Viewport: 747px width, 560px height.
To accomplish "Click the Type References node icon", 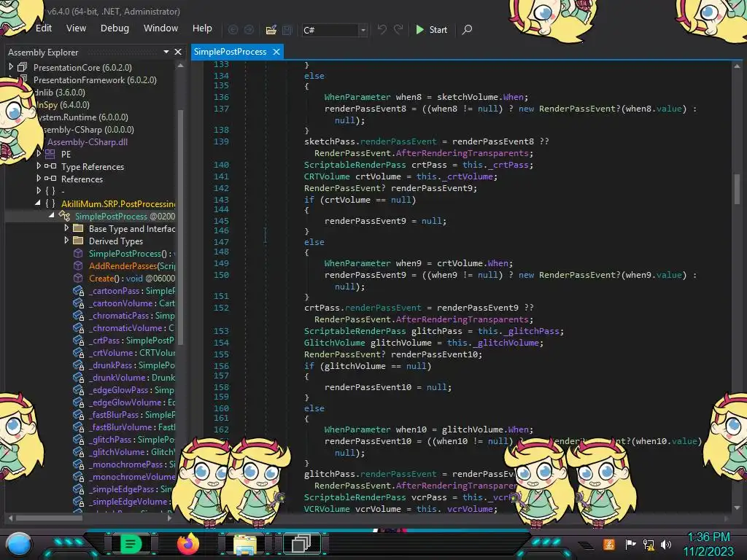I will click(x=50, y=166).
